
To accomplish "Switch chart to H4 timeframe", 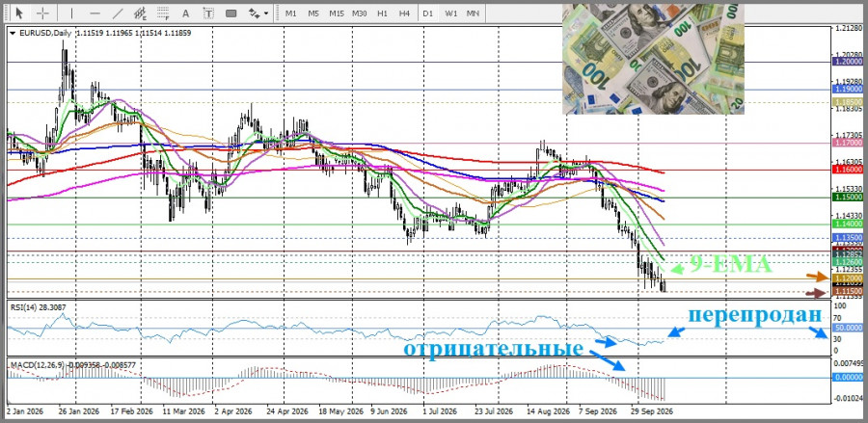I will click(x=405, y=13).
